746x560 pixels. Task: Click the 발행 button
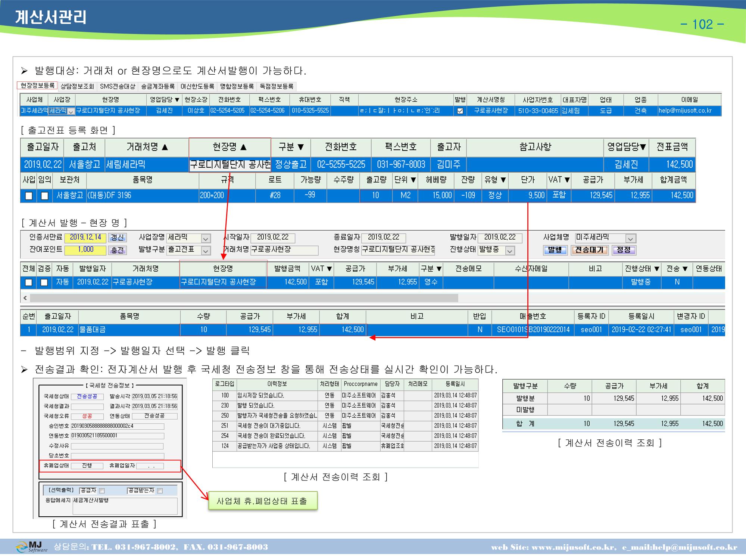[555, 250]
